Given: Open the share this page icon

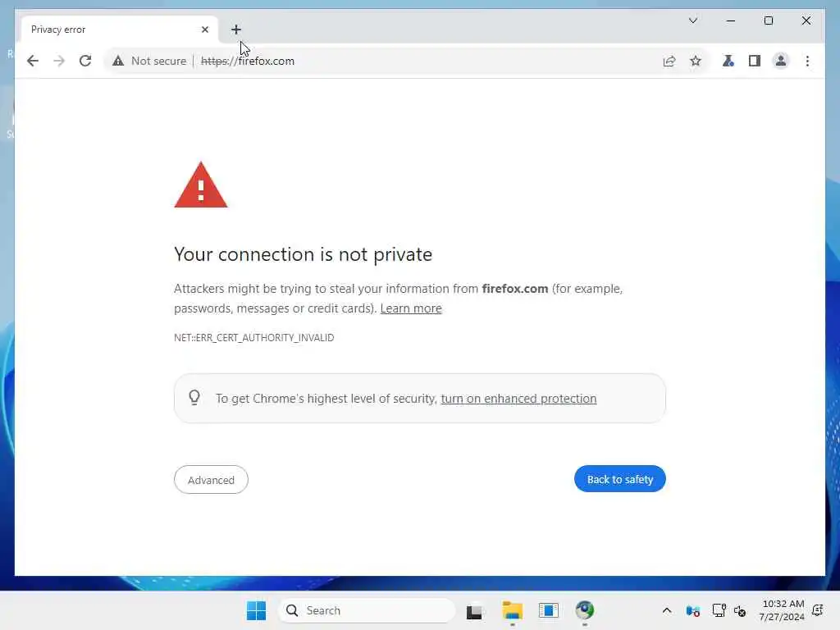Looking at the screenshot, I should 669,61.
